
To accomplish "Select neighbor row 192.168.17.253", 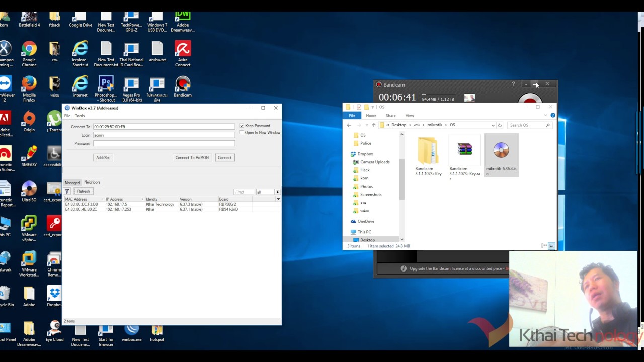I will [x=171, y=209].
